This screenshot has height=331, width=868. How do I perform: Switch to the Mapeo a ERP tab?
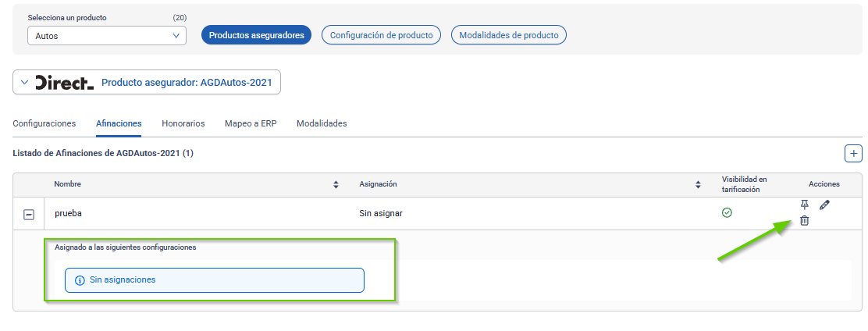click(251, 123)
